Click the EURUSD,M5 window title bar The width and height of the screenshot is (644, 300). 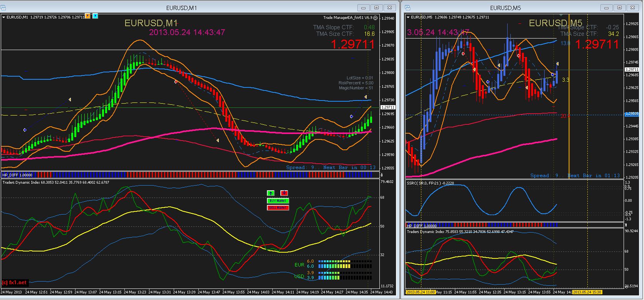tap(505, 8)
